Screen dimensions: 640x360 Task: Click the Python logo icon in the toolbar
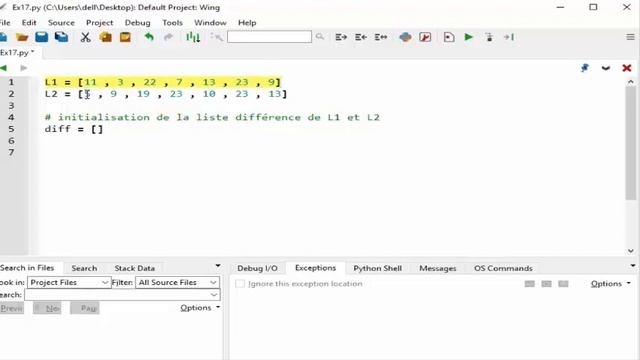[405, 37]
